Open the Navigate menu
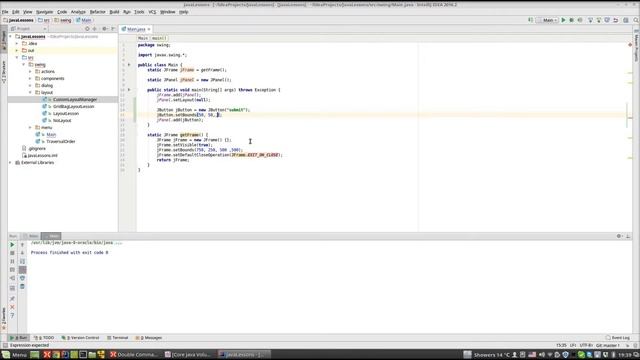Viewport: 640px width, 360px height. [x=44, y=12]
